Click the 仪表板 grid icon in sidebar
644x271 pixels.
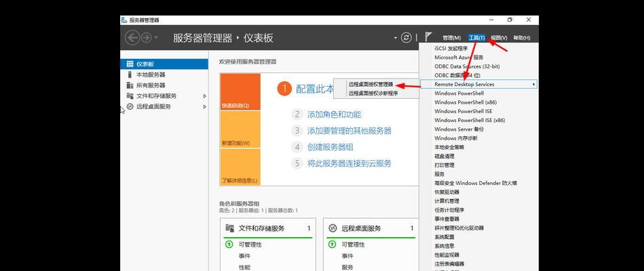pos(130,64)
